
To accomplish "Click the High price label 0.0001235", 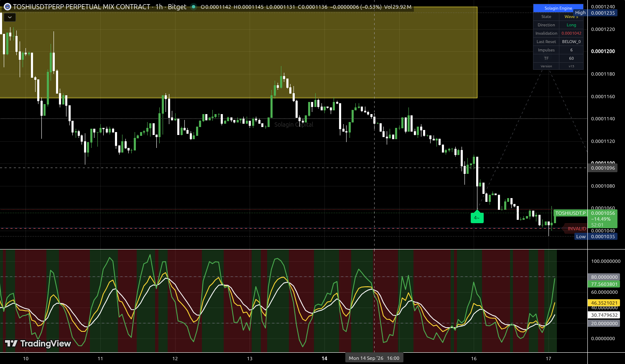I will click(x=602, y=13).
